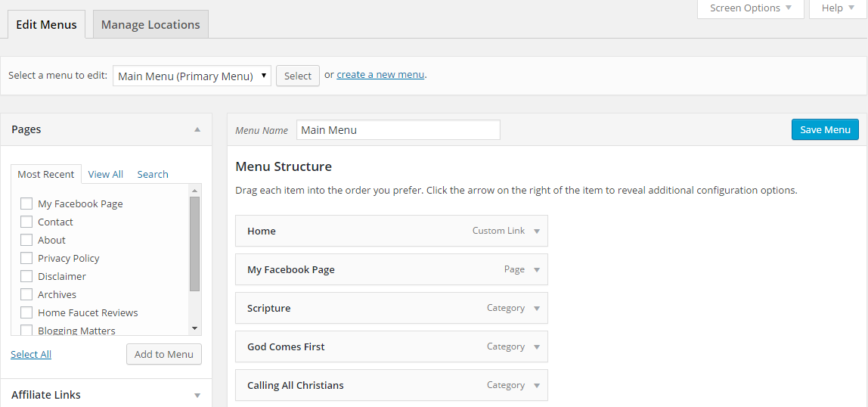Open the menu selection dropdown
Image resolution: width=868 pixels, height=407 pixels.
point(191,76)
